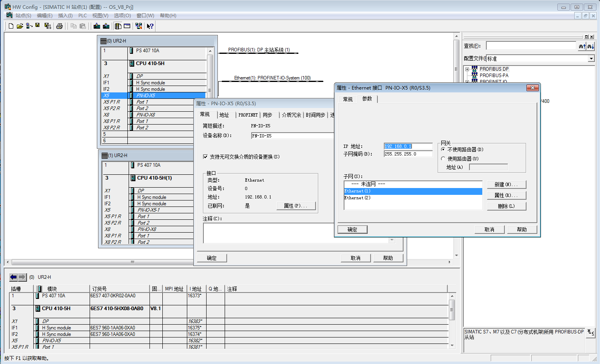Click the Print icon in toolbar
Image resolution: width=600 pixels, height=364 pixels.
pyautogui.click(x=59, y=26)
